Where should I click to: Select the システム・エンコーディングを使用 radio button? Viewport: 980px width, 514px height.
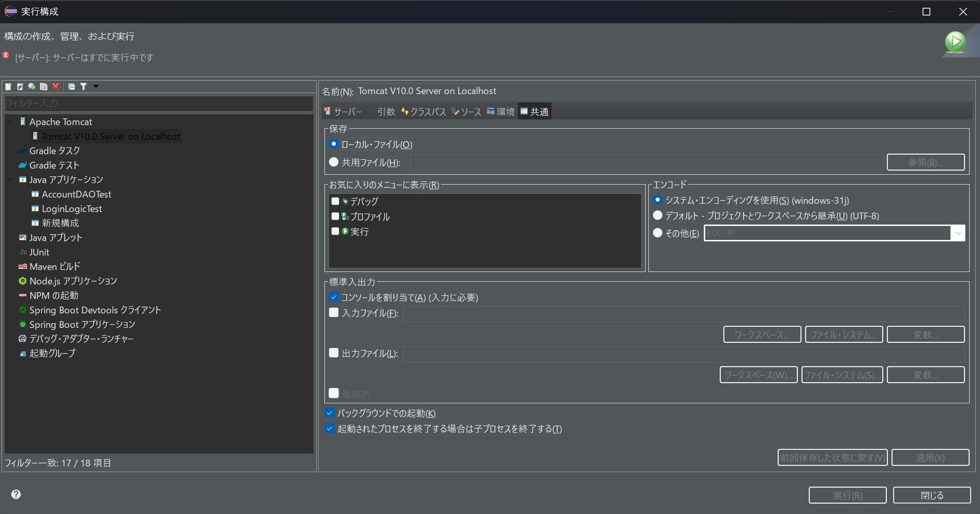tap(658, 200)
